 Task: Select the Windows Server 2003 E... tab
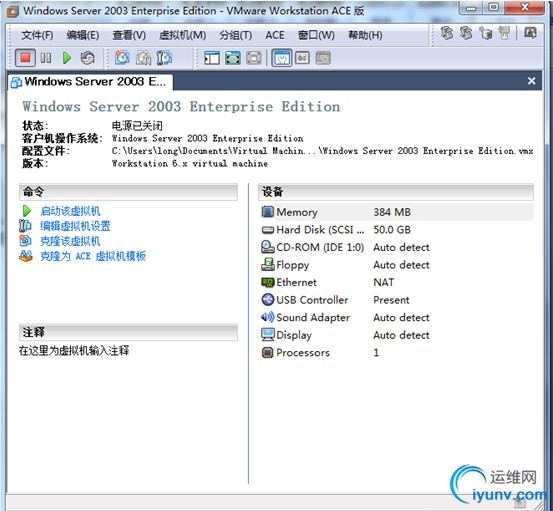click(90, 82)
